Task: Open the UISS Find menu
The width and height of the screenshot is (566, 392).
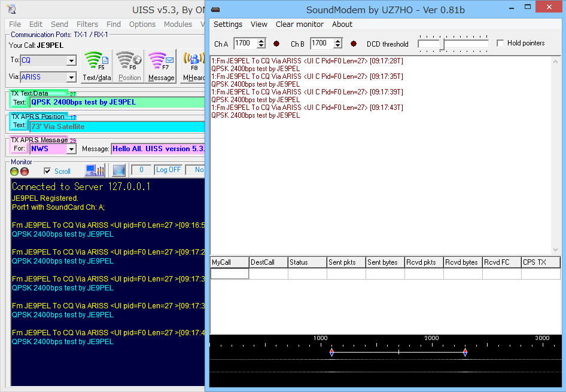Action: point(114,24)
